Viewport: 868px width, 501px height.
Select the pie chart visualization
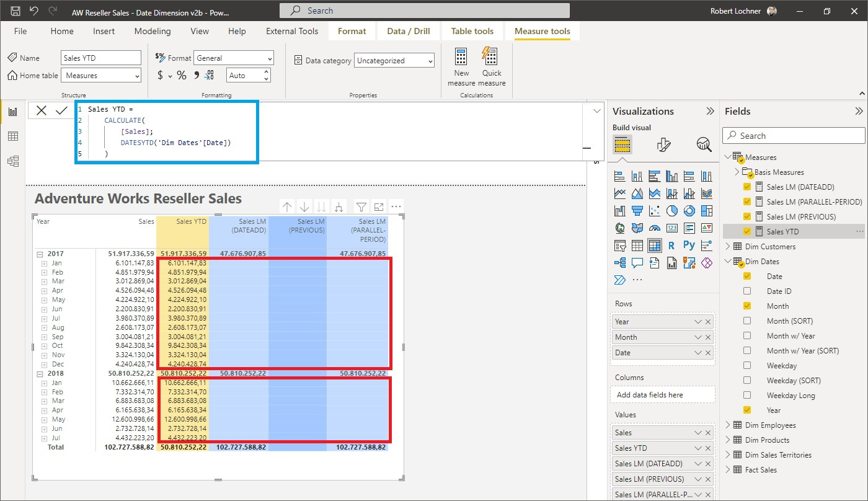[x=671, y=210]
